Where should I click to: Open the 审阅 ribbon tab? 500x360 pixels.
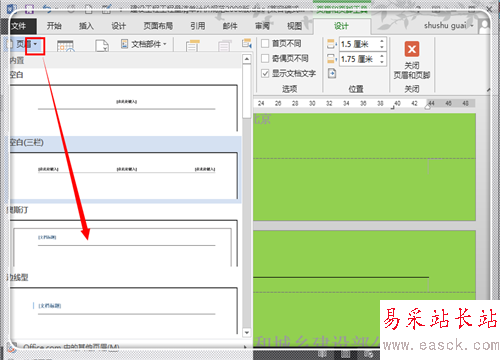(x=262, y=26)
